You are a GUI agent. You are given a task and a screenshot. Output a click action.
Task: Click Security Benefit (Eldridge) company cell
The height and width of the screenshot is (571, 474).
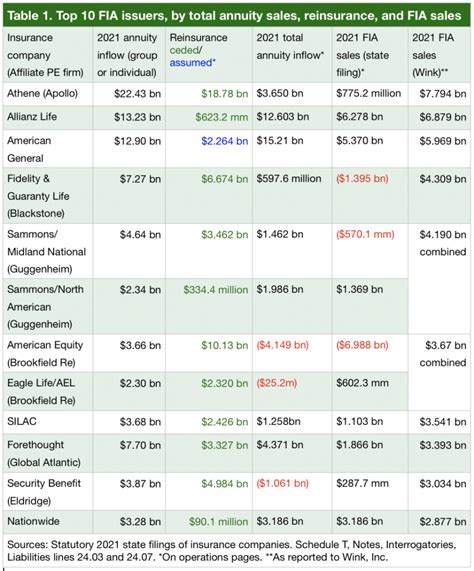[x=48, y=492]
